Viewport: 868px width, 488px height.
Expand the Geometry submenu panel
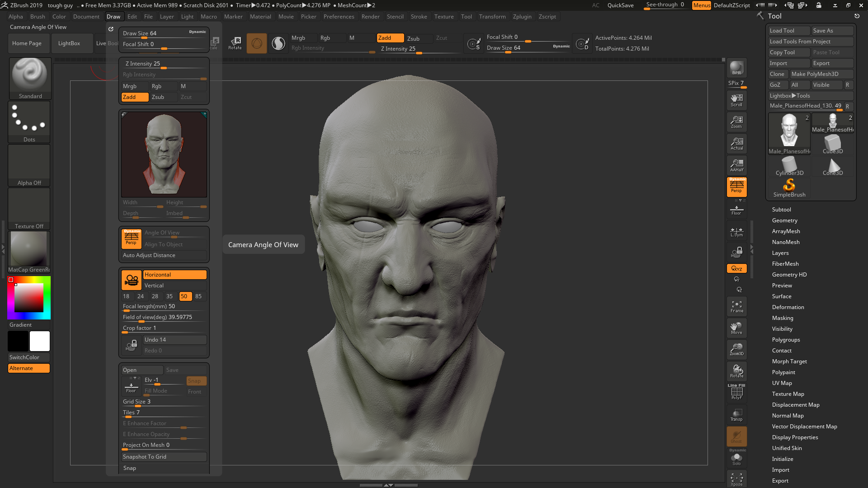tap(784, 220)
